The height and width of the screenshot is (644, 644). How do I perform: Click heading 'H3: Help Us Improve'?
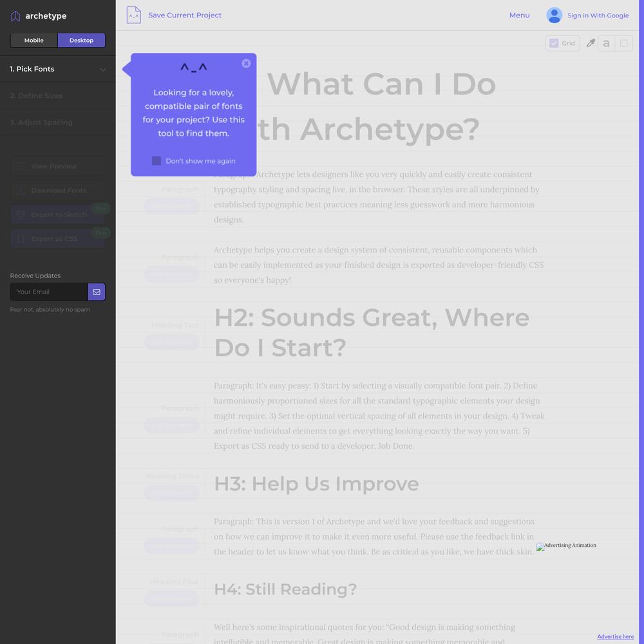316,484
